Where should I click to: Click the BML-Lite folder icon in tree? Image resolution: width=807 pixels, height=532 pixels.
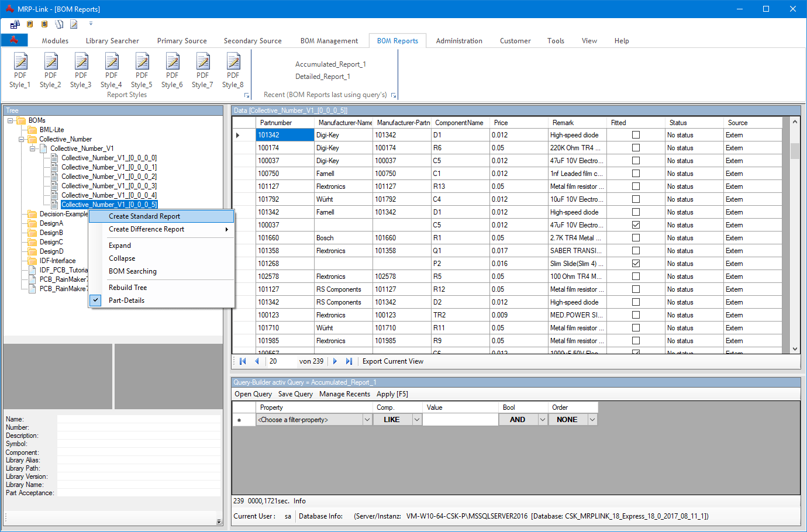coord(33,130)
